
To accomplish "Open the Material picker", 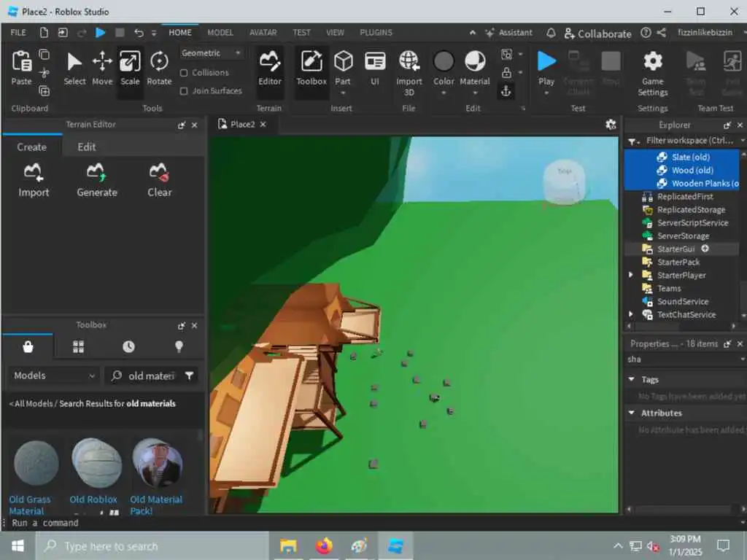I will tap(474, 68).
